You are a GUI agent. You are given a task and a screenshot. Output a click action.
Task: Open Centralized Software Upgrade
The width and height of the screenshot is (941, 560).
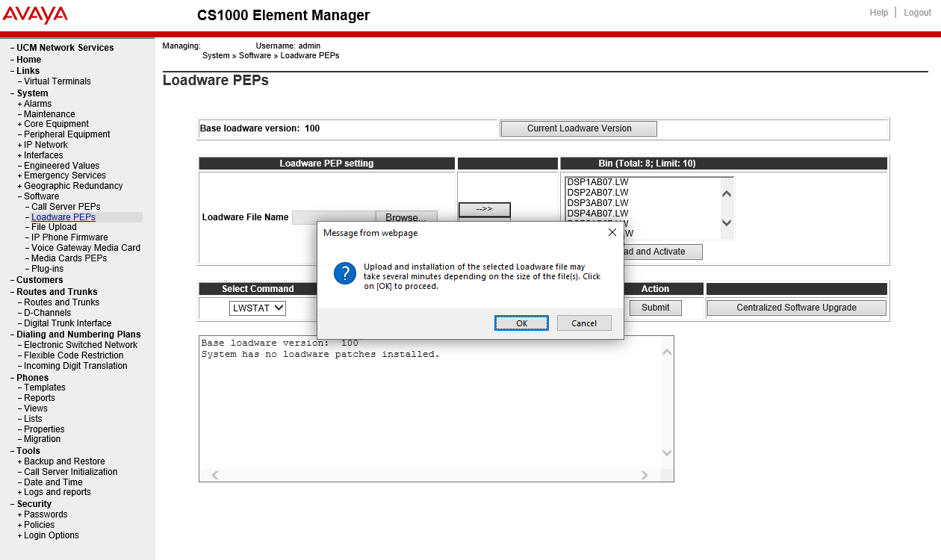(796, 308)
